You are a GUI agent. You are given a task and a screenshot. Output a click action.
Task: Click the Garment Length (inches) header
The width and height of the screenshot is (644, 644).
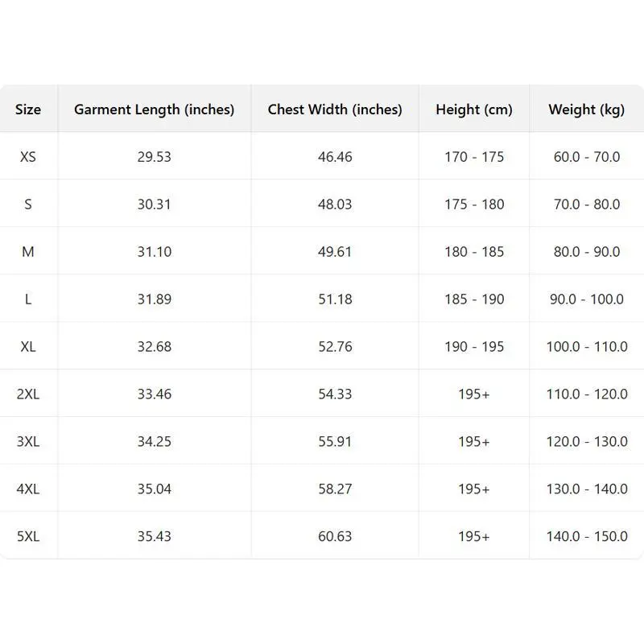[x=154, y=109]
